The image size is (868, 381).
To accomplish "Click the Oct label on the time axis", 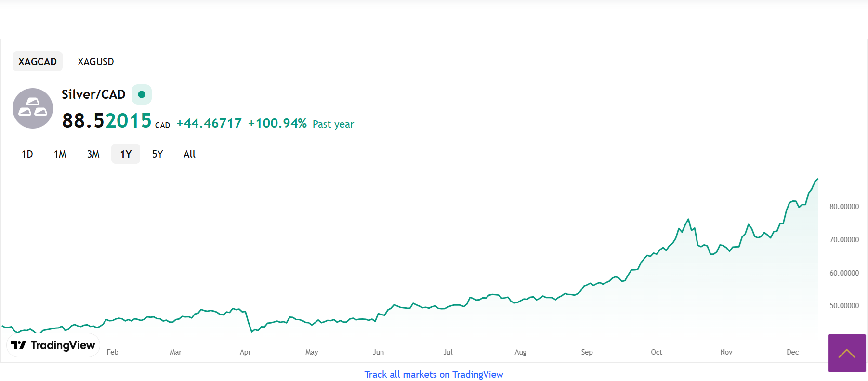I will 656,352.
